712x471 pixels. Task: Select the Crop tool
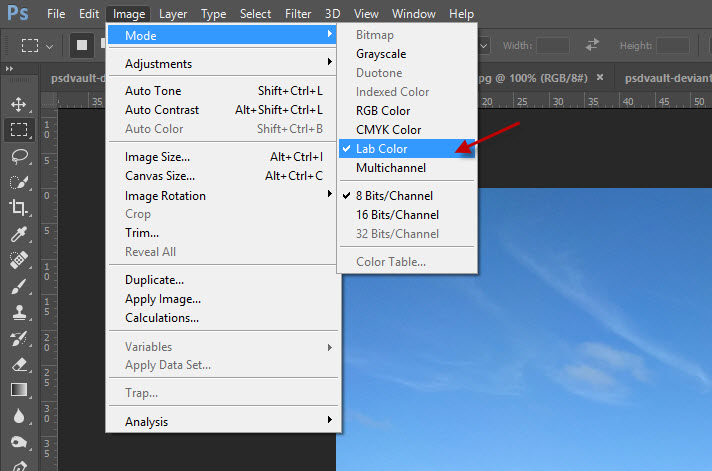18,208
